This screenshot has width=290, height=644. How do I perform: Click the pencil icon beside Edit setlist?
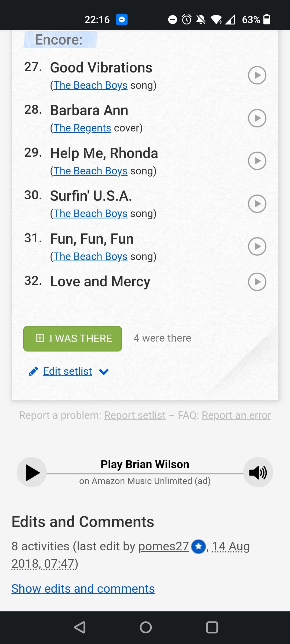[34, 371]
